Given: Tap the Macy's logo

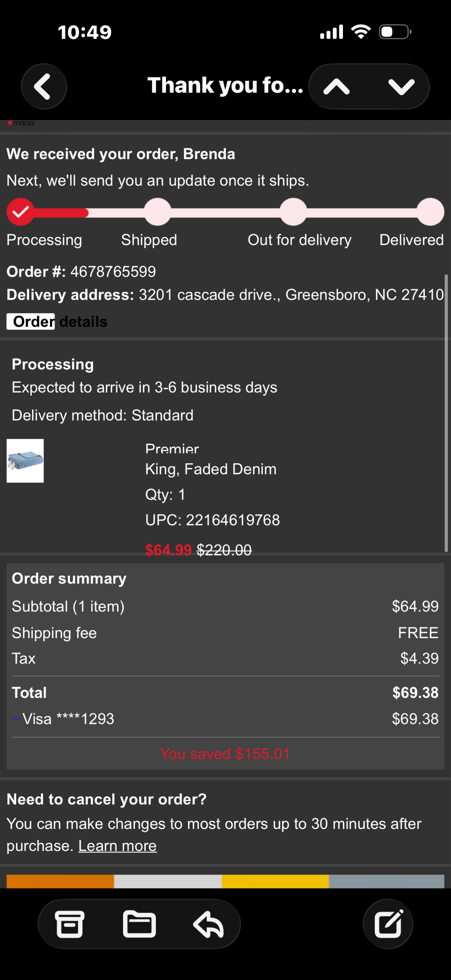Looking at the screenshot, I should click(x=21, y=123).
